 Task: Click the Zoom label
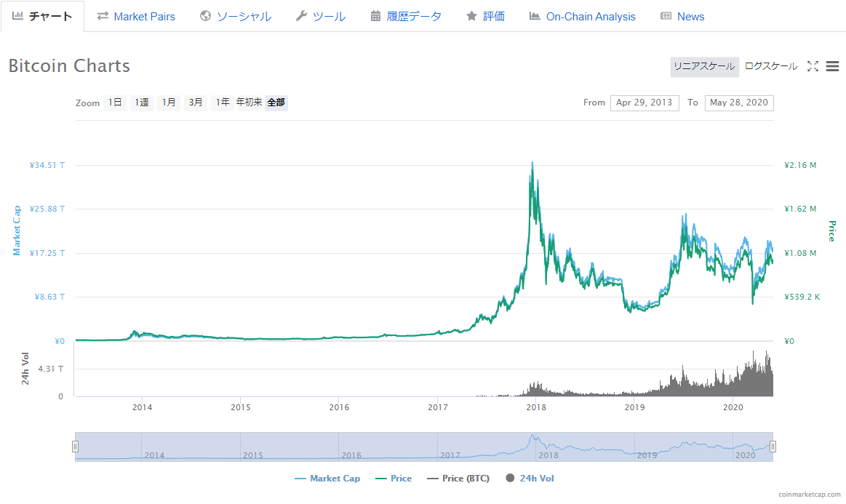coord(87,103)
